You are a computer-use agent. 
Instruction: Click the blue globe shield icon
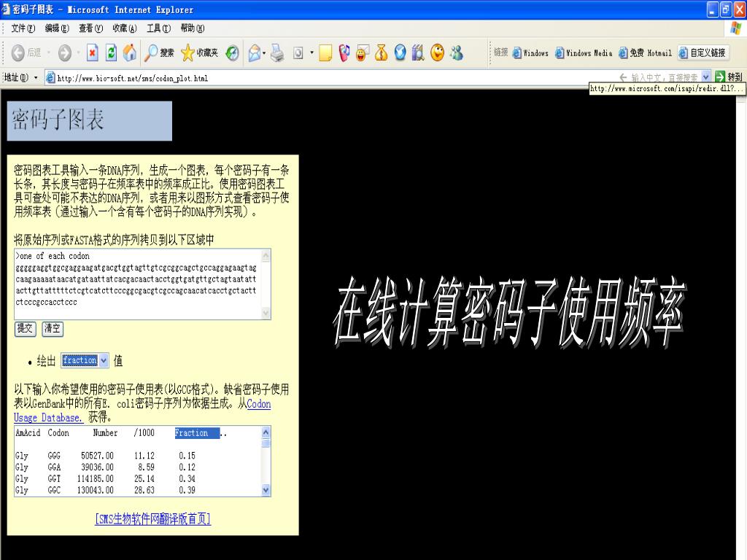coord(400,52)
